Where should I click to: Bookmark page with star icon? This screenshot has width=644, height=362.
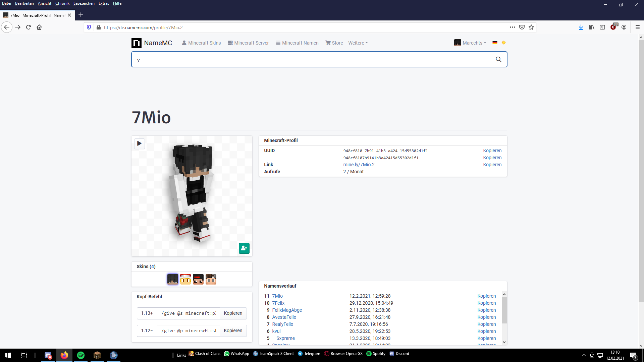531,27
